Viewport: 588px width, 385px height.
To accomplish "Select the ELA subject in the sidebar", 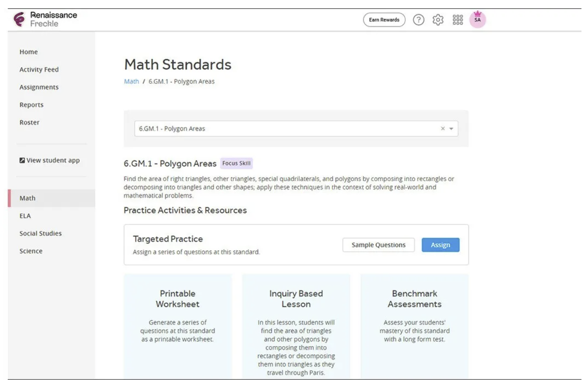I will coord(25,216).
